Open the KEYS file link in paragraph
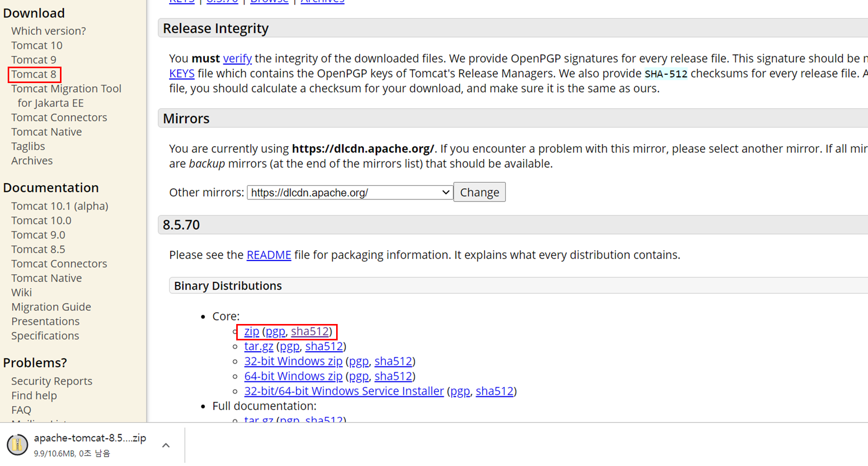 (182, 73)
